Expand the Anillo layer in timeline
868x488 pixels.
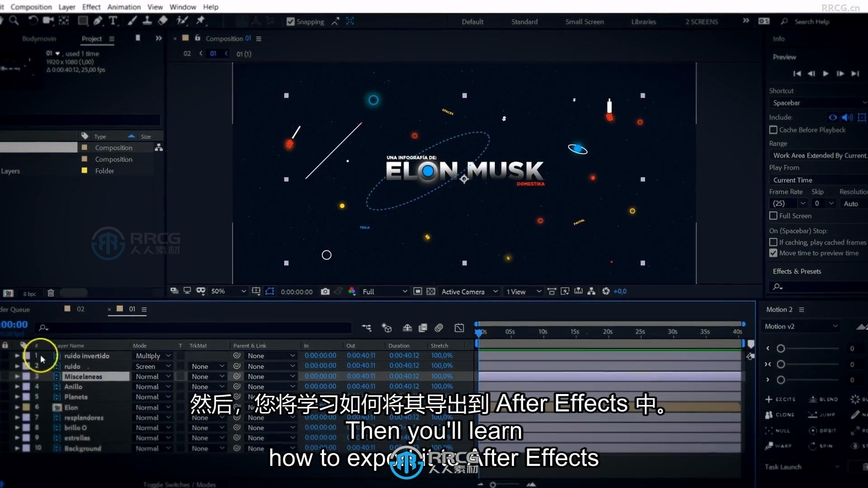(17, 387)
